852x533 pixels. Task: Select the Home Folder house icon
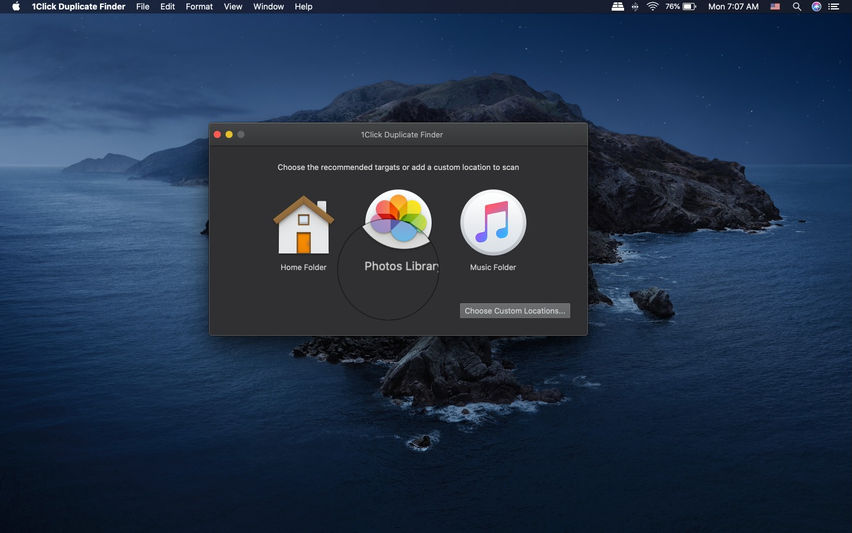[304, 225]
